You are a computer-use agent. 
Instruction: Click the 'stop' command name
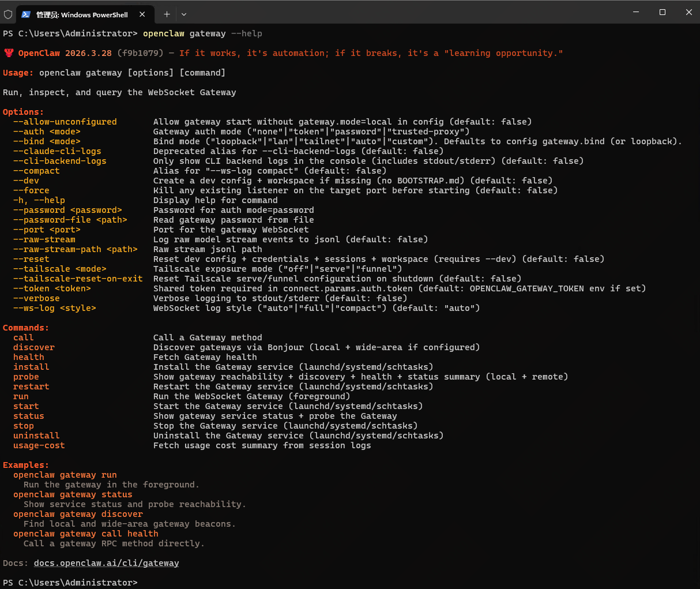coord(24,426)
